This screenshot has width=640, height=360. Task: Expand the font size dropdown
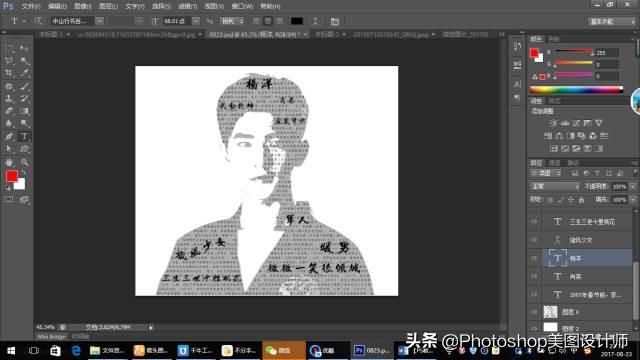tap(196, 21)
